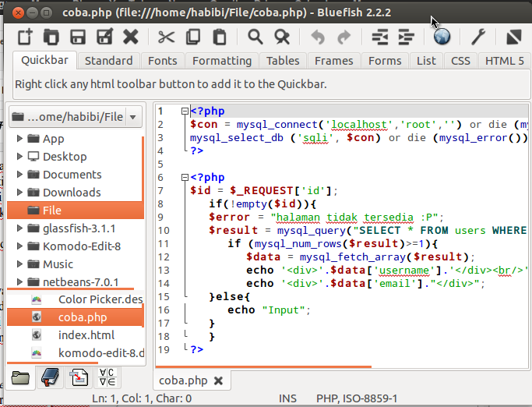Close the coba.php document tab
The height and width of the screenshot is (407, 532).
point(219,380)
